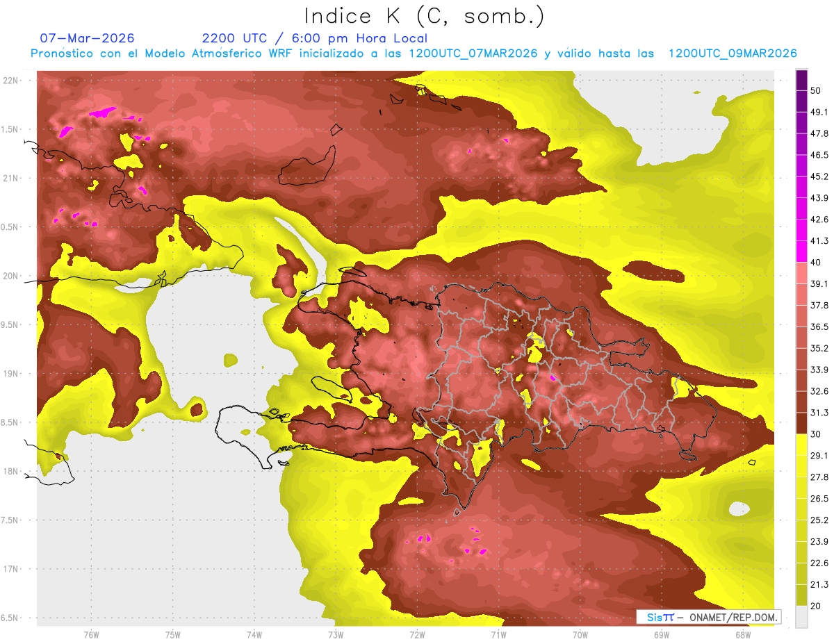This screenshot has height=644, width=834.
Task: Click the colorbar value '50'
Action: point(815,91)
